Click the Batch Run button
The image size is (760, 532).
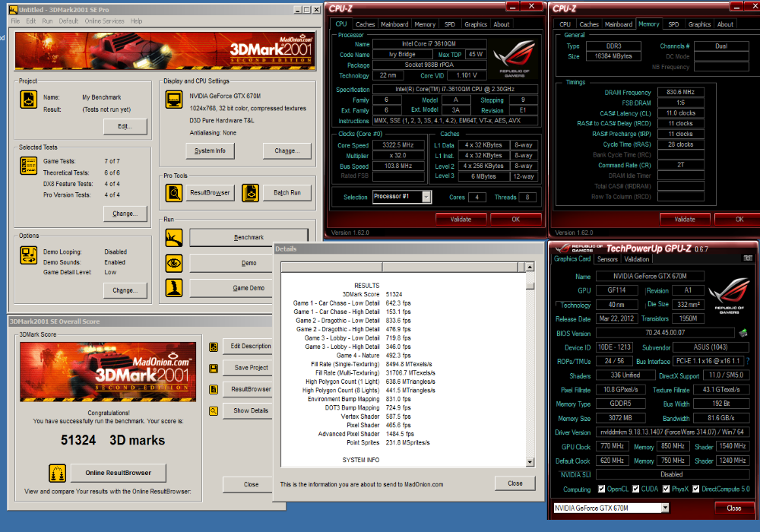coord(287,193)
